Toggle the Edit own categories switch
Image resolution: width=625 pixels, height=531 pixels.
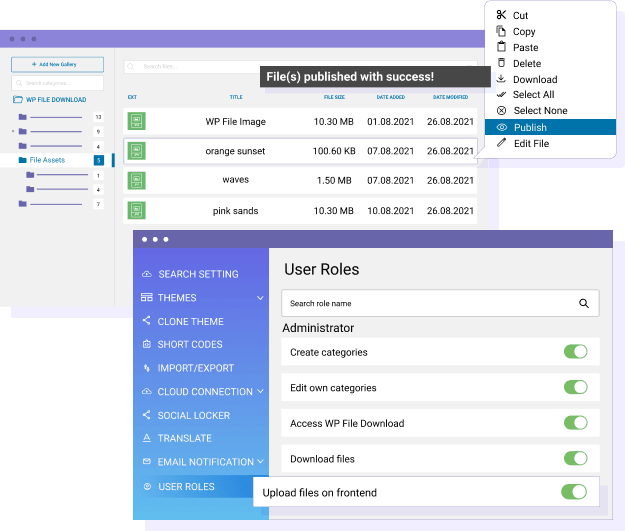575,388
